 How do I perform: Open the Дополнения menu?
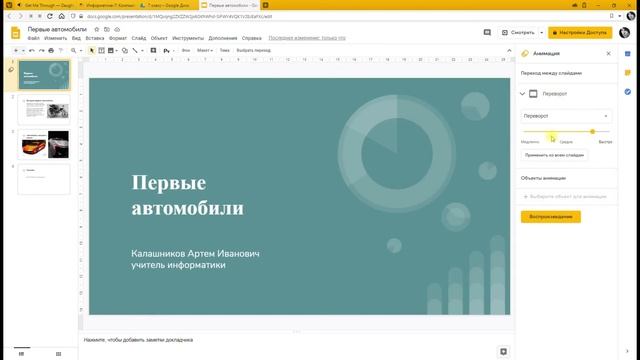point(223,38)
